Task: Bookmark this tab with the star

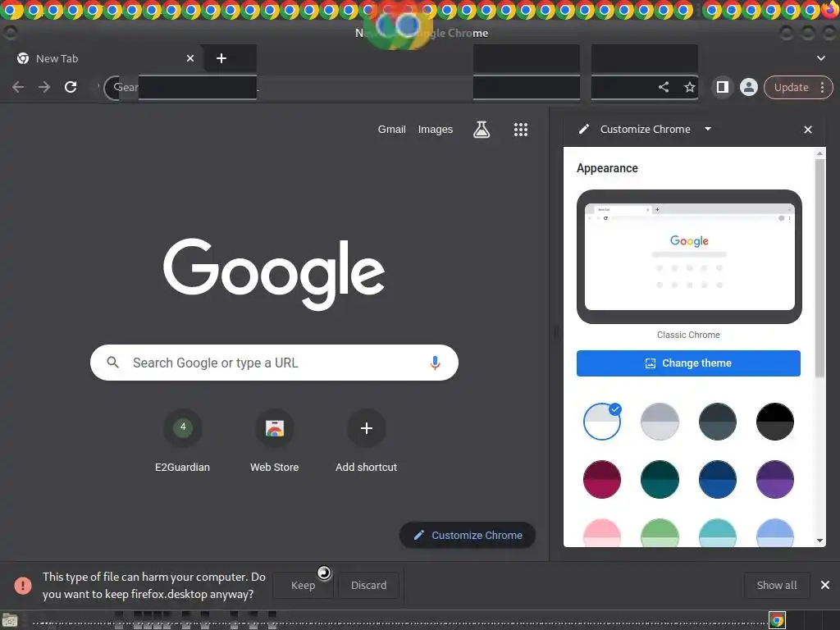Action: point(689,87)
